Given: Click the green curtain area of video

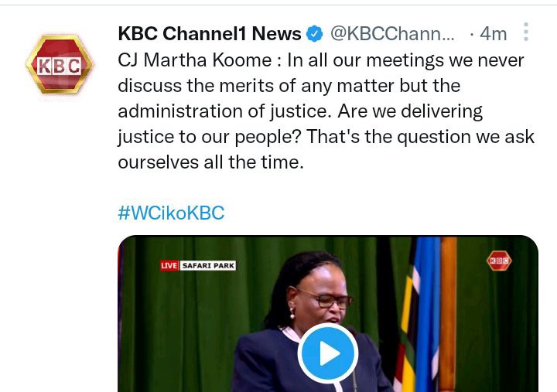Looking at the screenshot, I should [199, 319].
